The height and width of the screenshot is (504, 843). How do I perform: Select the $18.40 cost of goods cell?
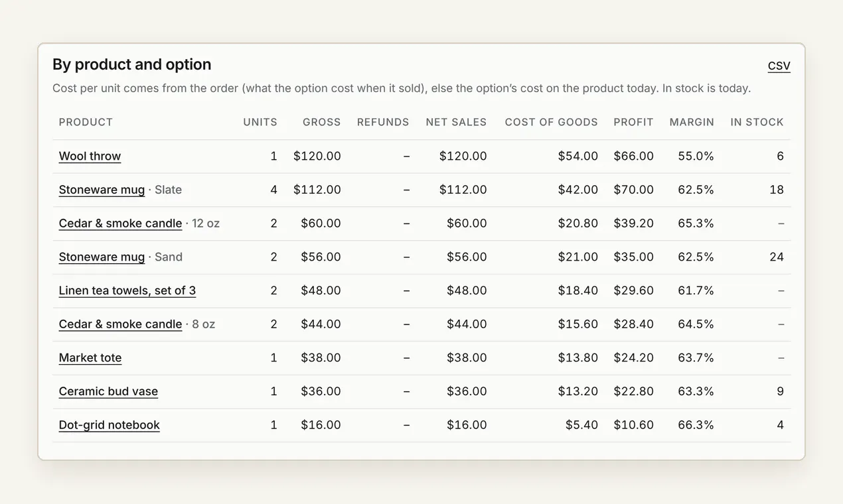578,290
